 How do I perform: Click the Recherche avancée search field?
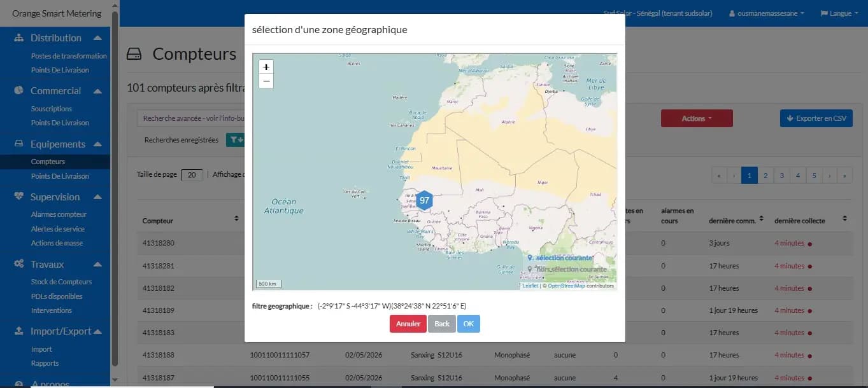tap(191, 118)
